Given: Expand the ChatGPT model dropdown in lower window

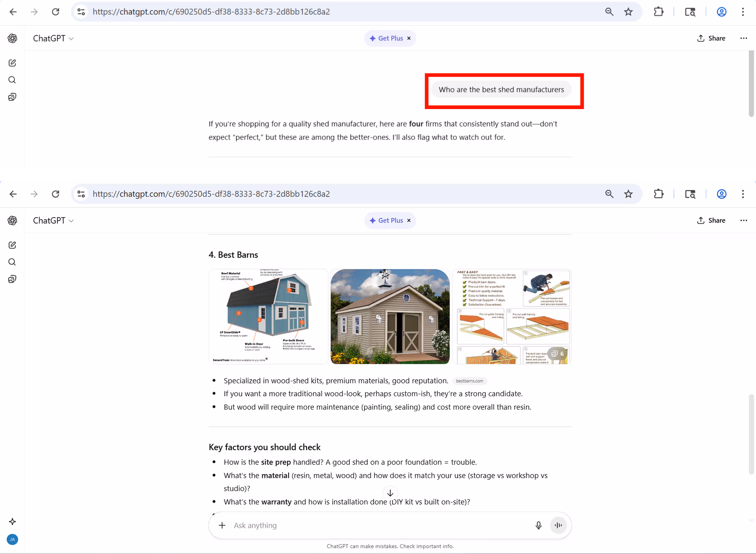Looking at the screenshot, I should click(x=53, y=221).
